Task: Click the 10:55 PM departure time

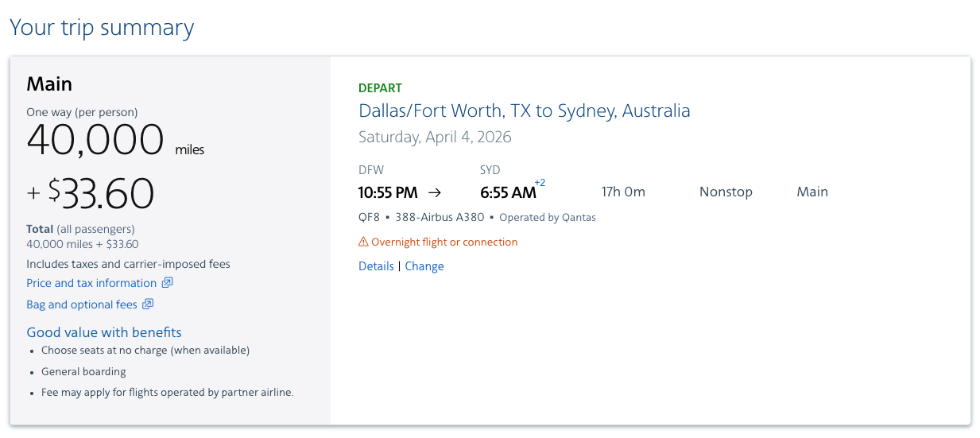Action: pos(388,192)
